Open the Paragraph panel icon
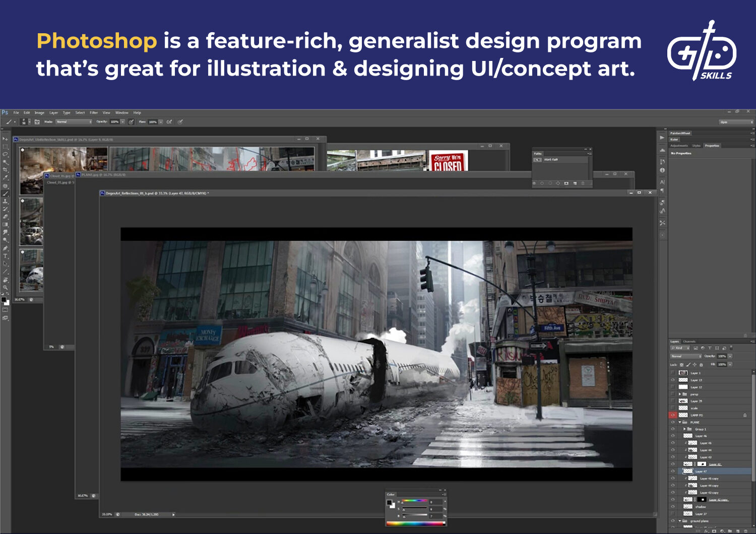Image resolution: width=756 pixels, height=534 pixels. [662, 190]
